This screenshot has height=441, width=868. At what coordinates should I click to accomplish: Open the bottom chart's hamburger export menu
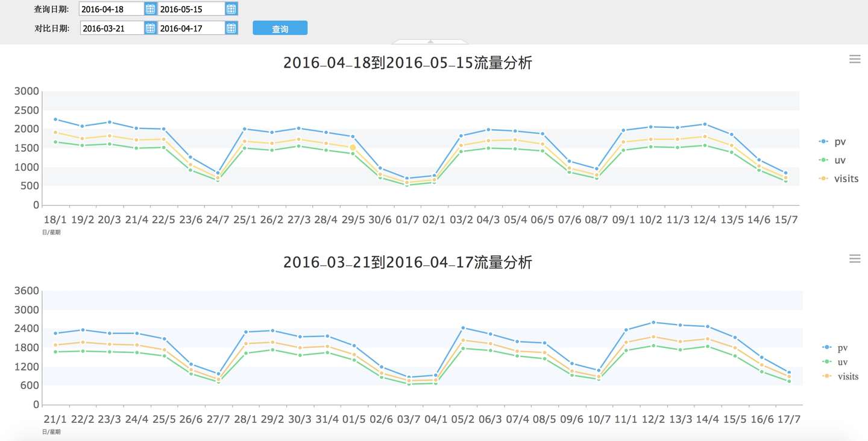[x=855, y=258]
